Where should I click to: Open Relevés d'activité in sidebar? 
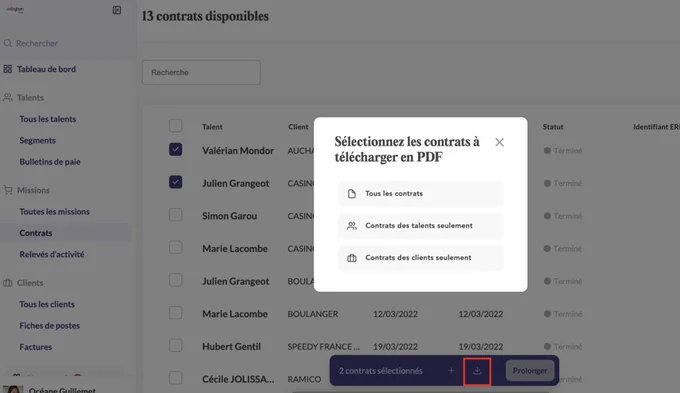[52, 254]
